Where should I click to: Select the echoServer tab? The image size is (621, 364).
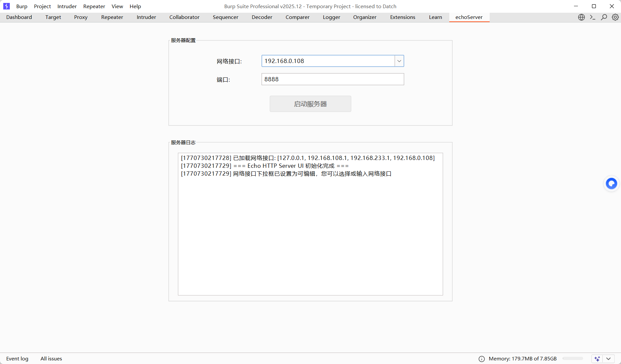click(469, 17)
